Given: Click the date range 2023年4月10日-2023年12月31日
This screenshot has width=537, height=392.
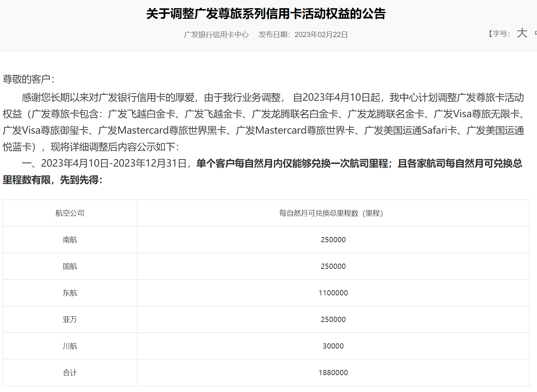Looking at the screenshot, I should [114, 164].
